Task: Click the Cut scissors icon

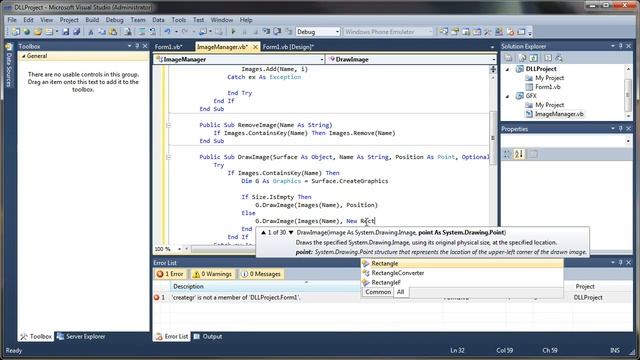Action: pos(91,32)
